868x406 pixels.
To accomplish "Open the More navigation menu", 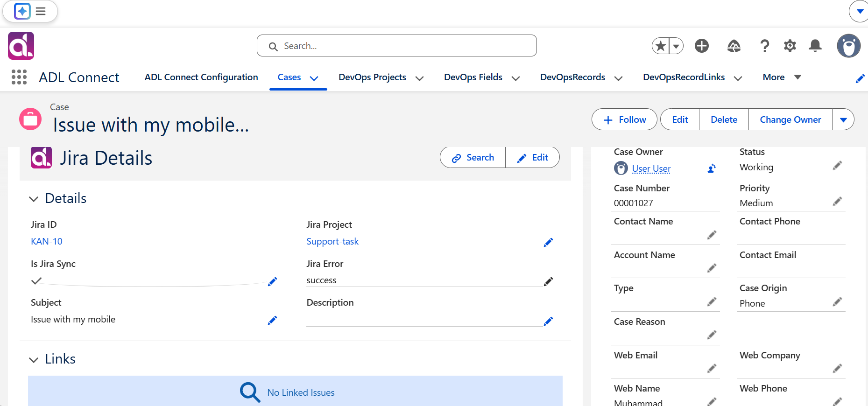I will (782, 77).
